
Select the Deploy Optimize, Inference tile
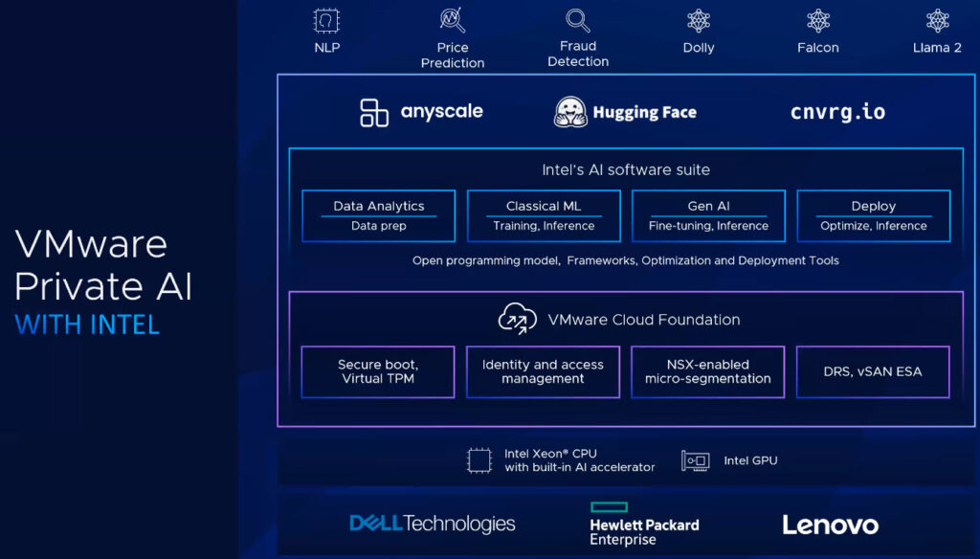872,215
